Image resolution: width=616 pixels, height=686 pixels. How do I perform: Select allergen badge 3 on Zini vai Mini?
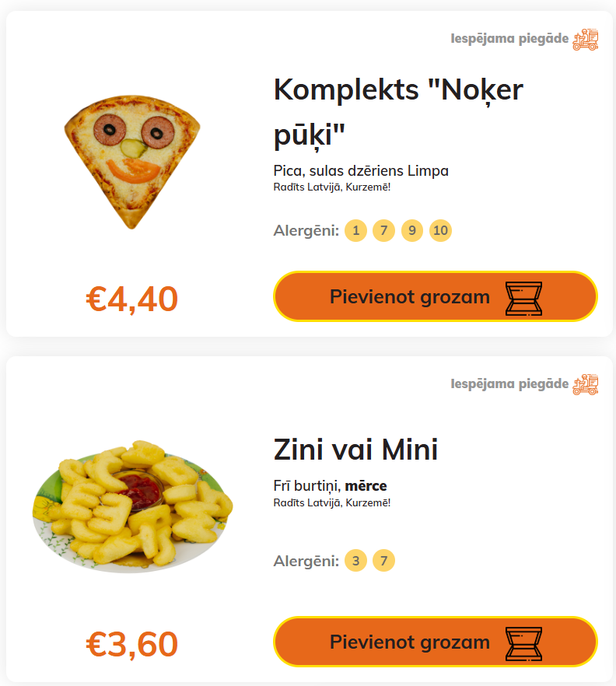[x=355, y=561]
